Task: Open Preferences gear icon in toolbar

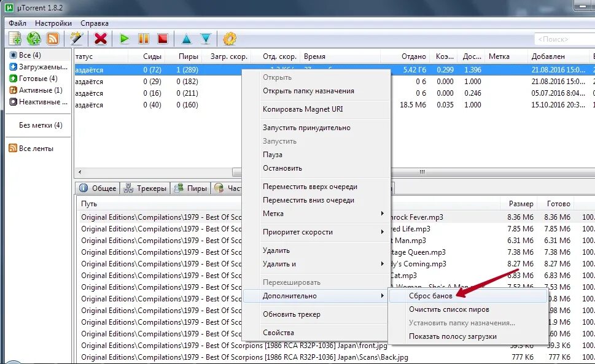Action: pyautogui.click(x=230, y=39)
